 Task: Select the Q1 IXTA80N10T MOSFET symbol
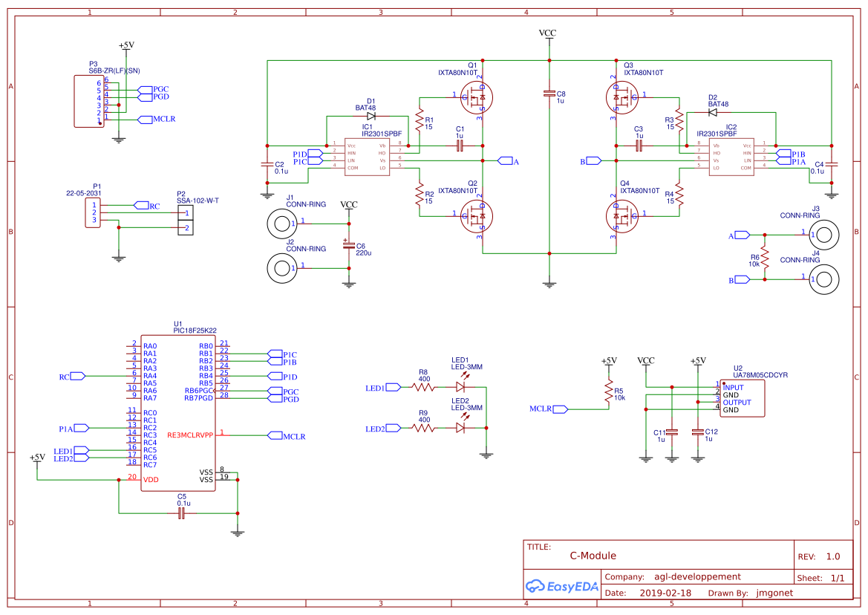pos(477,97)
